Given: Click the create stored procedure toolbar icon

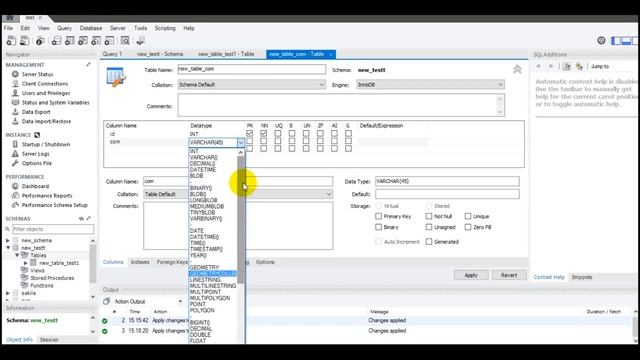Looking at the screenshot, I should [96, 40].
